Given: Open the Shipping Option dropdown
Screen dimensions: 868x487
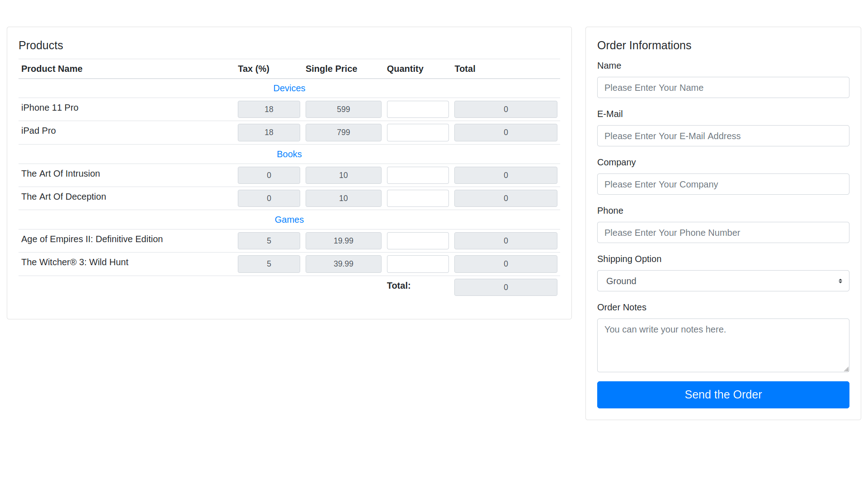Looking at the screenshot, I should 722,281.
